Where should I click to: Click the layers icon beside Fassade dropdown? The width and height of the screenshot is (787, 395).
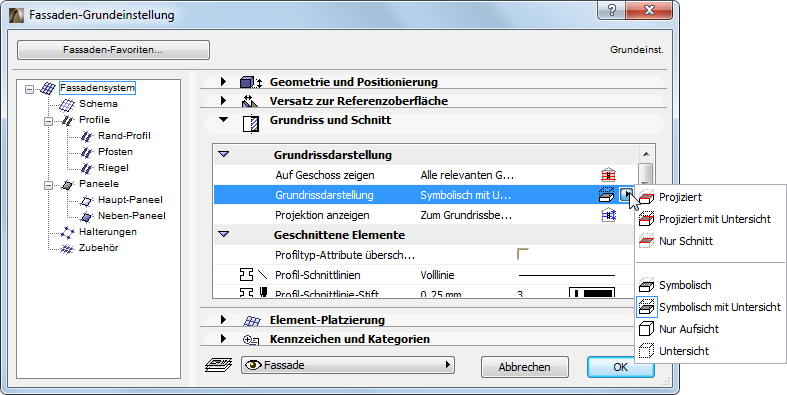219,365
